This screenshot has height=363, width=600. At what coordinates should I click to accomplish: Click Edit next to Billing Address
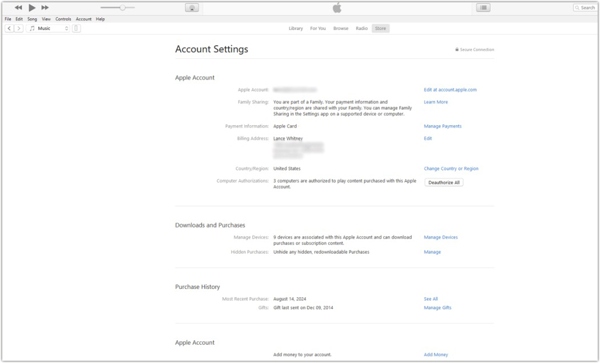428,138
